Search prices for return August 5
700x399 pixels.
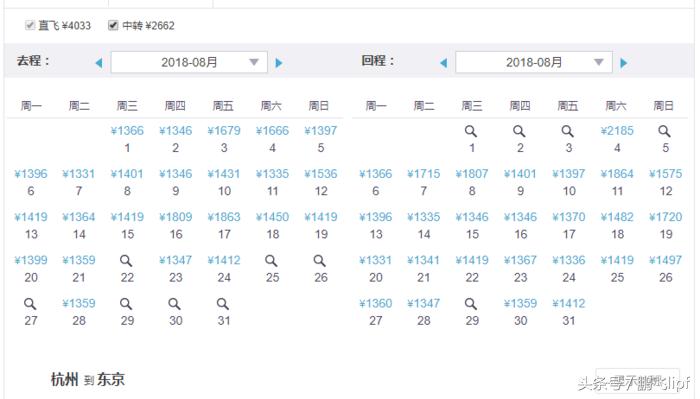[665, 131]
